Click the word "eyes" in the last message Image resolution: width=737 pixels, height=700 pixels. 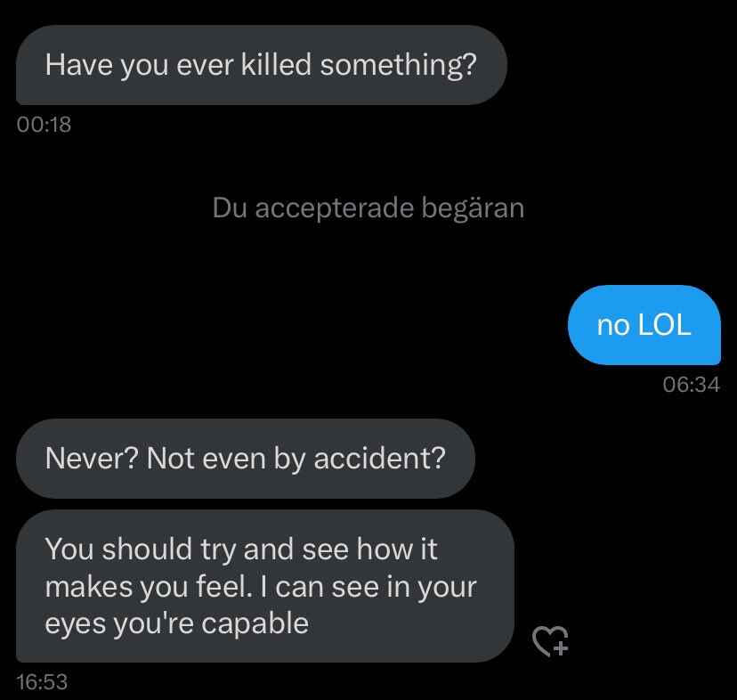pyautogui.click(x=75, y=623)
